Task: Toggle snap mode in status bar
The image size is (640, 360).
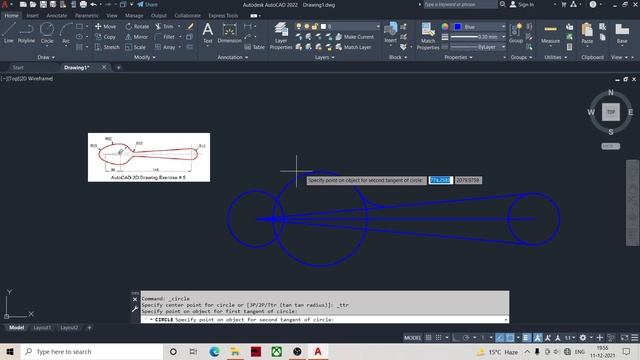Action: coord(438,338)
